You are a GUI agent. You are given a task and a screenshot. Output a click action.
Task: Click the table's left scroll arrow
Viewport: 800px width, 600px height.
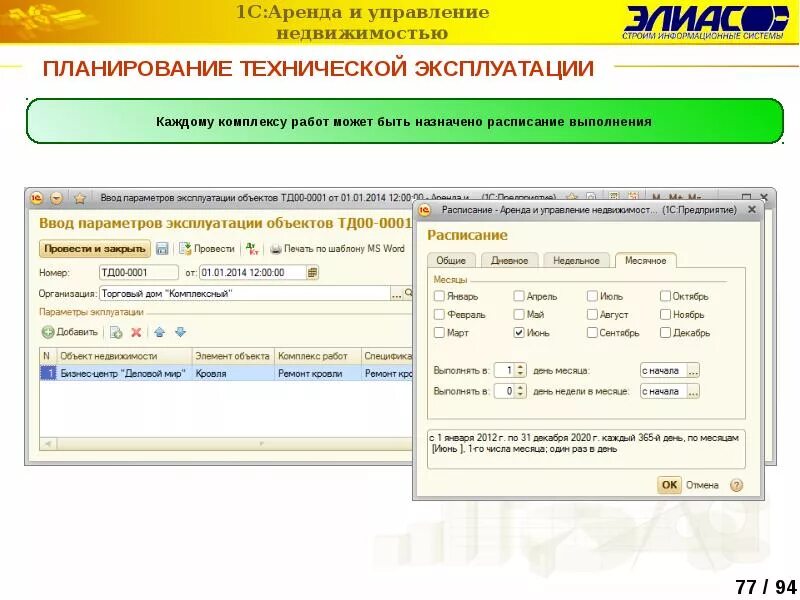tap(48, 444)
